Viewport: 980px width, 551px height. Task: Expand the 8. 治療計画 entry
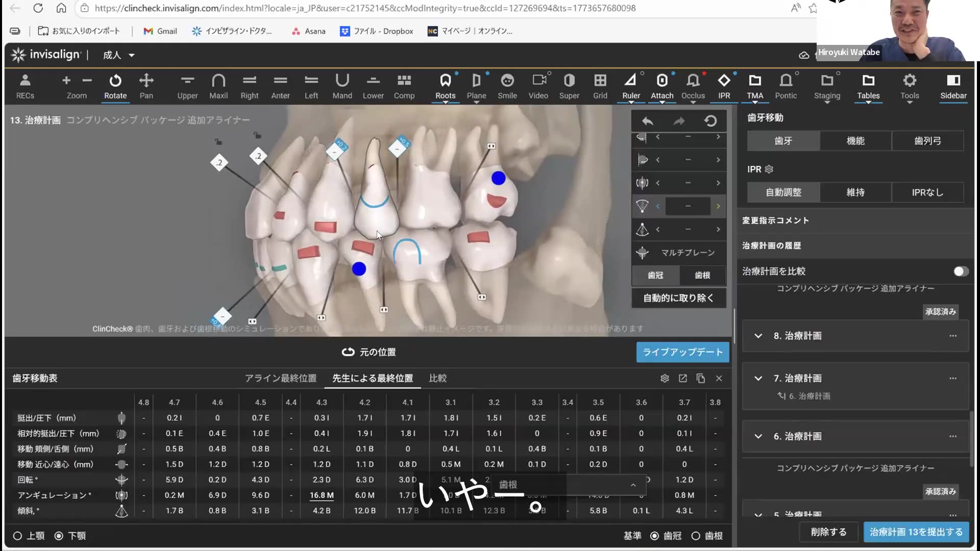(758, 336)
